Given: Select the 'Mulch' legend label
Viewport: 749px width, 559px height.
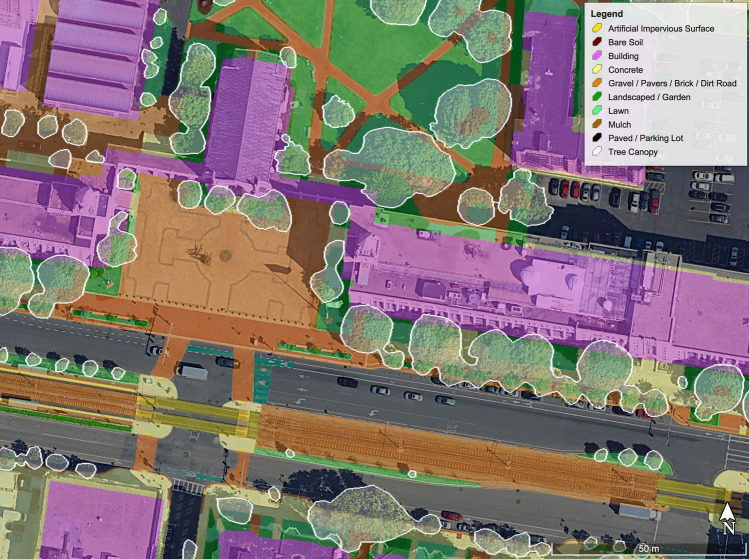Looking at the screenshot, I should 620,125.
